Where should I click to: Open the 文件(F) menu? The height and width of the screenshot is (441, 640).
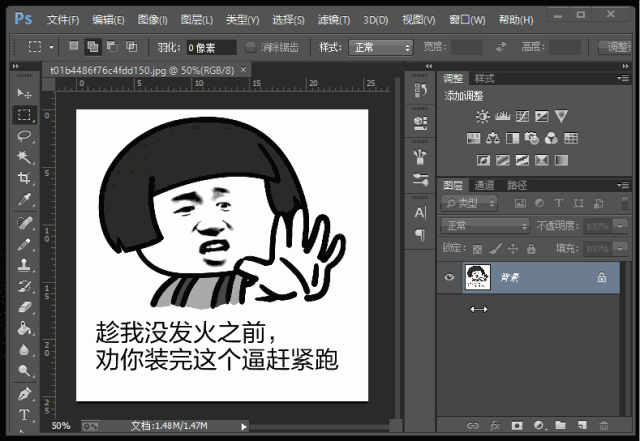(63, 19)
